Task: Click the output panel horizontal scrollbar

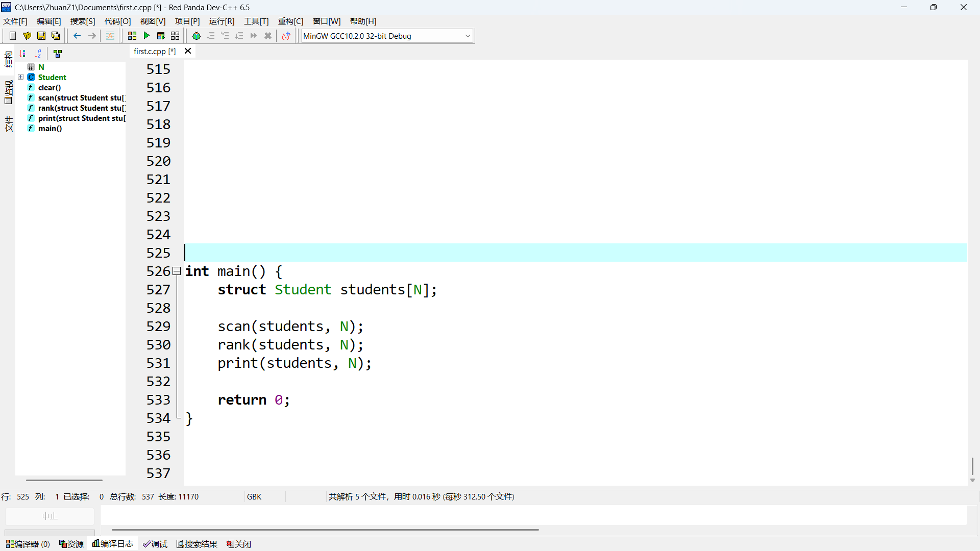Action: (325, 530)
